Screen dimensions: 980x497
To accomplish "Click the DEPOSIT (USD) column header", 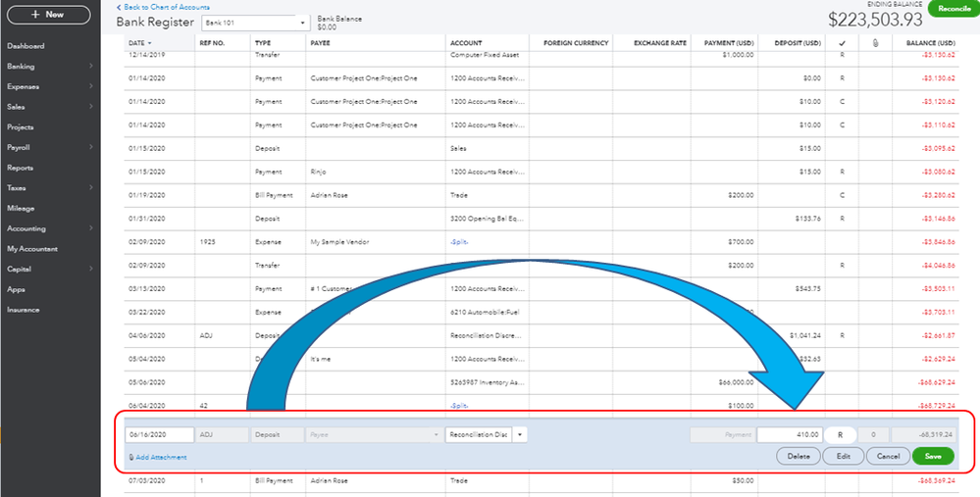I will [x=797, y=43].
